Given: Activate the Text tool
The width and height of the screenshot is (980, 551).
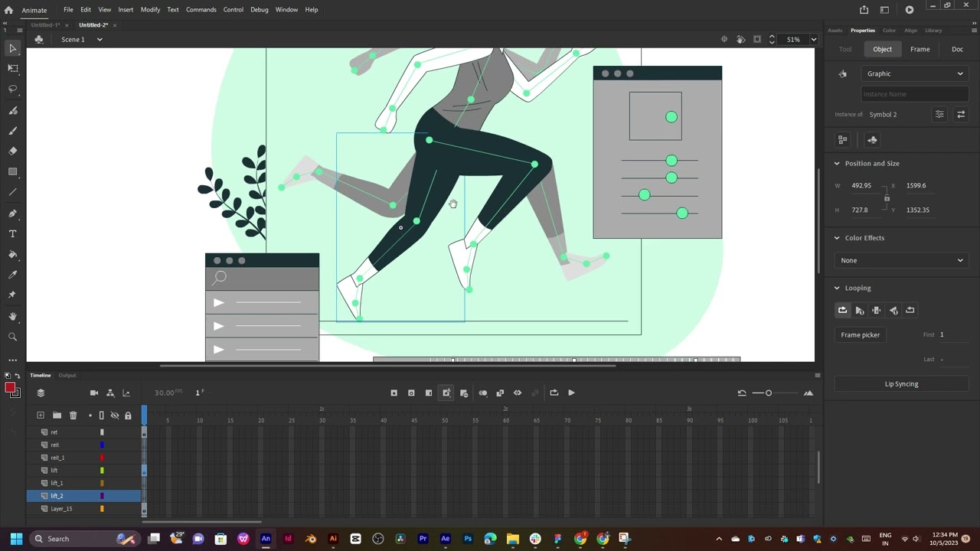Looking at the screenshot, I should (11, 233).
